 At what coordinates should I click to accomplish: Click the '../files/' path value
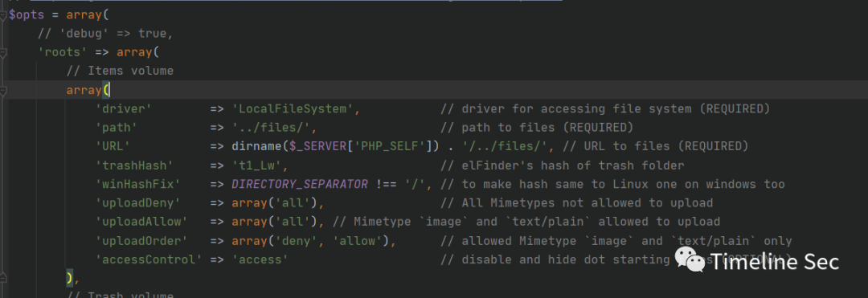[272, 128]
